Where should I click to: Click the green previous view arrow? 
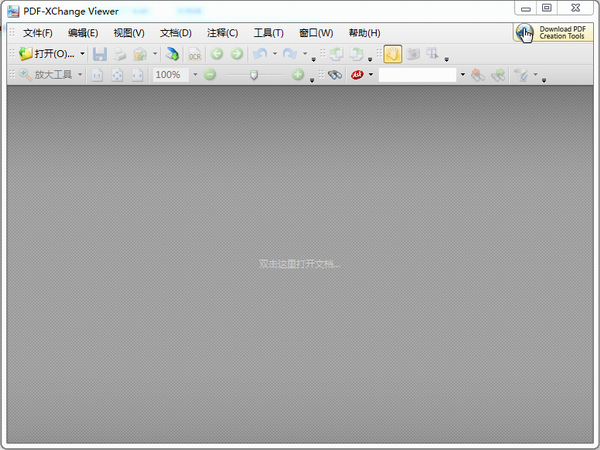[217, 54]
